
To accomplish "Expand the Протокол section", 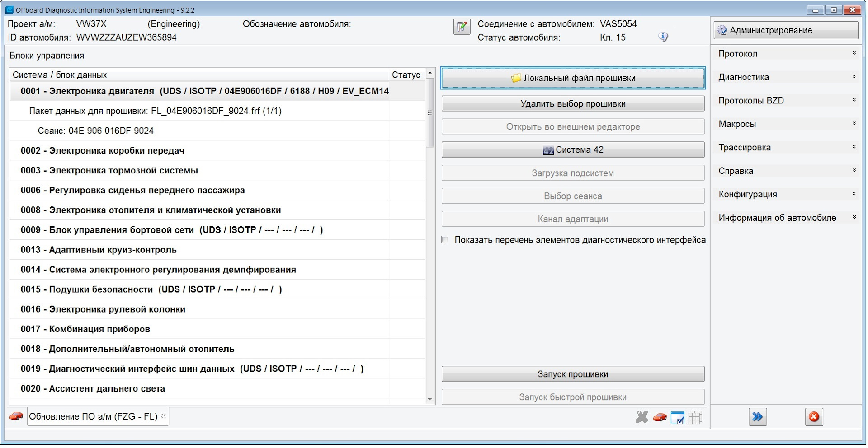I will click(x=787, y=54).
